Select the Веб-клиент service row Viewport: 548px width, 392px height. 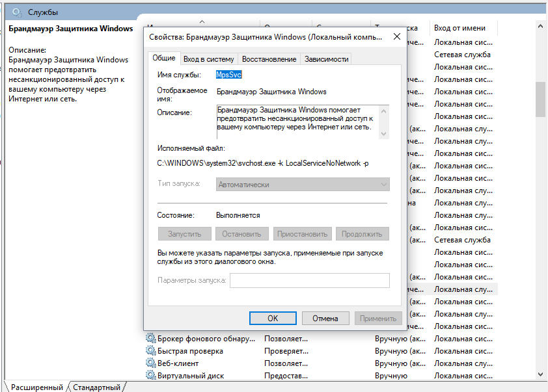[x=321, y=363]
